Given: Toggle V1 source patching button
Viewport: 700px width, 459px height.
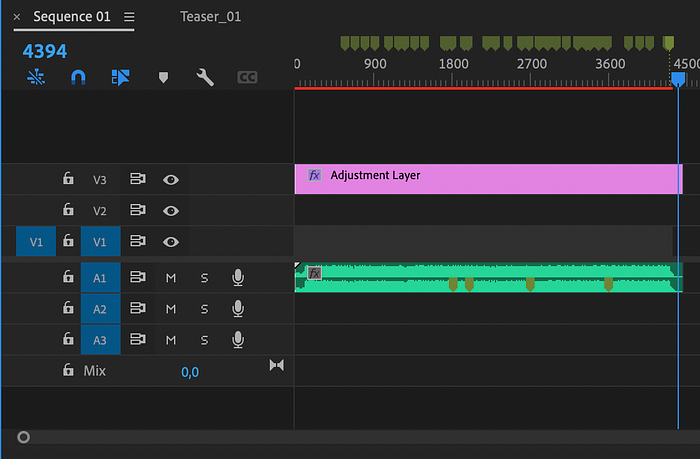Looking at the screenshot, I should (x=36, y=242).
